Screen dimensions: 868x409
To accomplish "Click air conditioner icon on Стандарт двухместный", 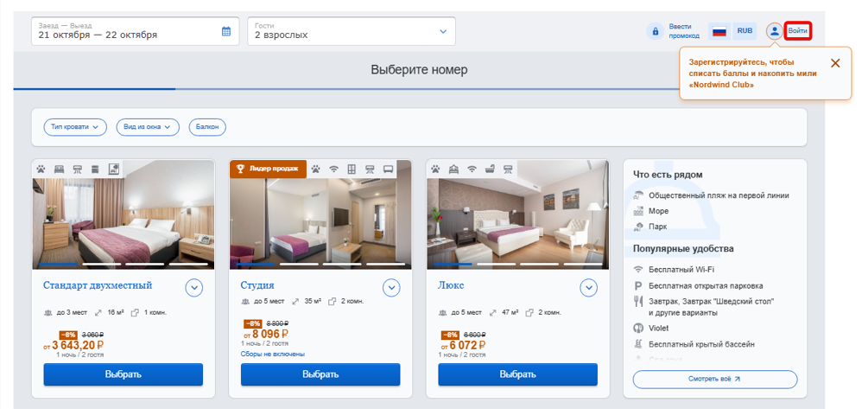I will click(78, 169).
